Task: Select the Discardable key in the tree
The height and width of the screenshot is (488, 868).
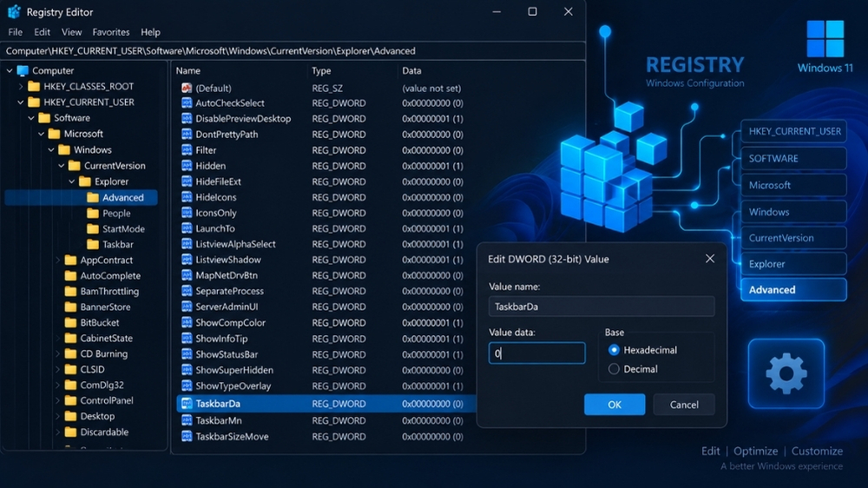Action: coord(104,432)
